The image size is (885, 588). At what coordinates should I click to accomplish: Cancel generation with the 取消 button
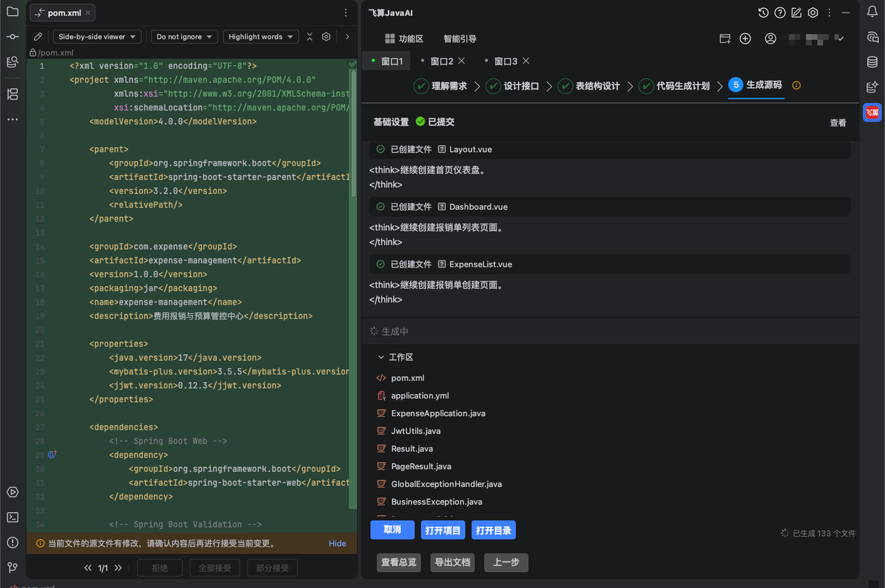click(393, 530)
